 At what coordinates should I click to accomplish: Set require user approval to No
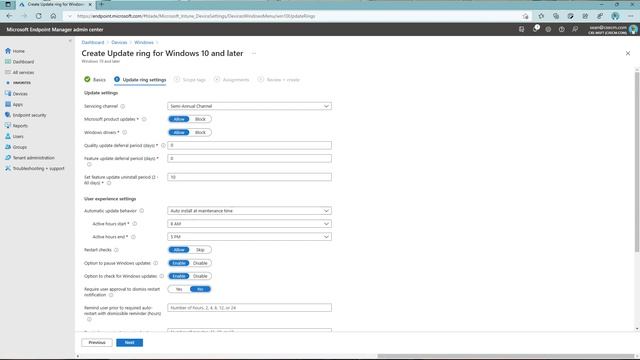pyautogui.click(x=200, y=289)
